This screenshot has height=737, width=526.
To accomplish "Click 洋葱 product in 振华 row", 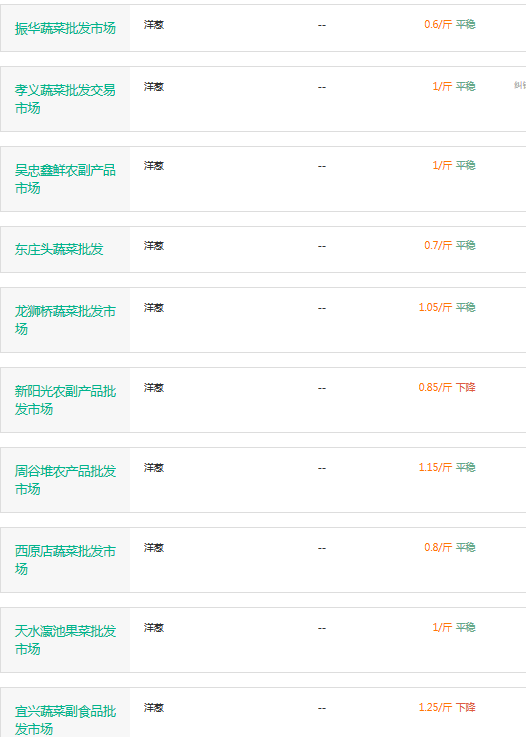I will [x=154, y=25].
